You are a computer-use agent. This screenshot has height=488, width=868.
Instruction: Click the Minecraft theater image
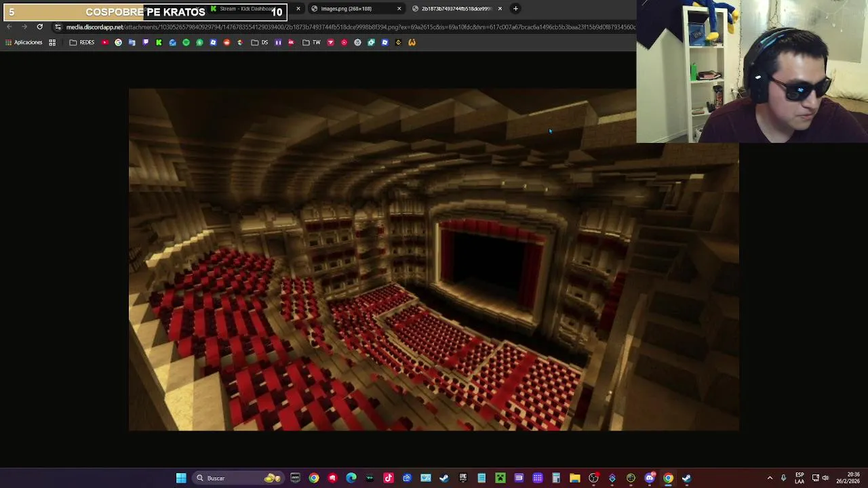tap(434, 260)
